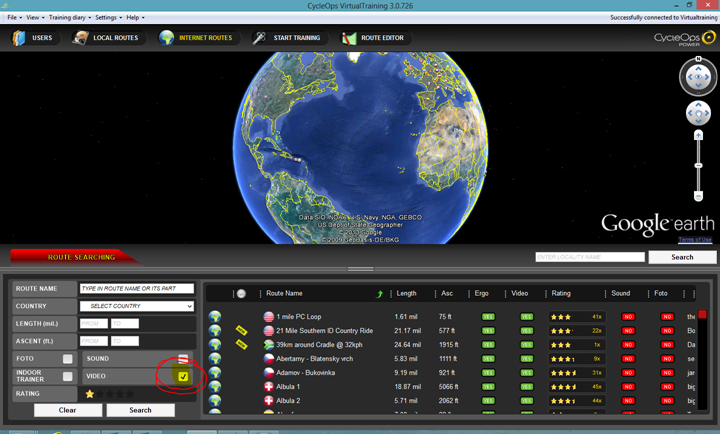
Task: Sort routes by the Rating column
Action: coord(561,293)
